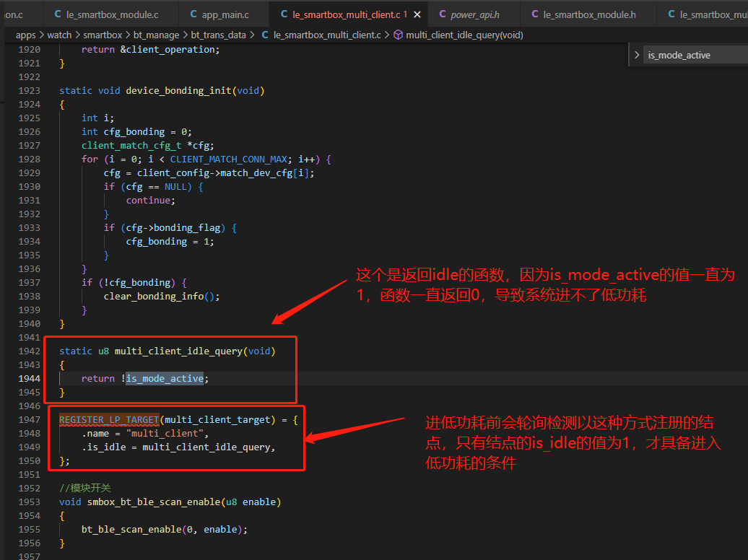Viewport: 748px width, 560px height.
Task: Click the .name member on line 1948
Action: 95,433
